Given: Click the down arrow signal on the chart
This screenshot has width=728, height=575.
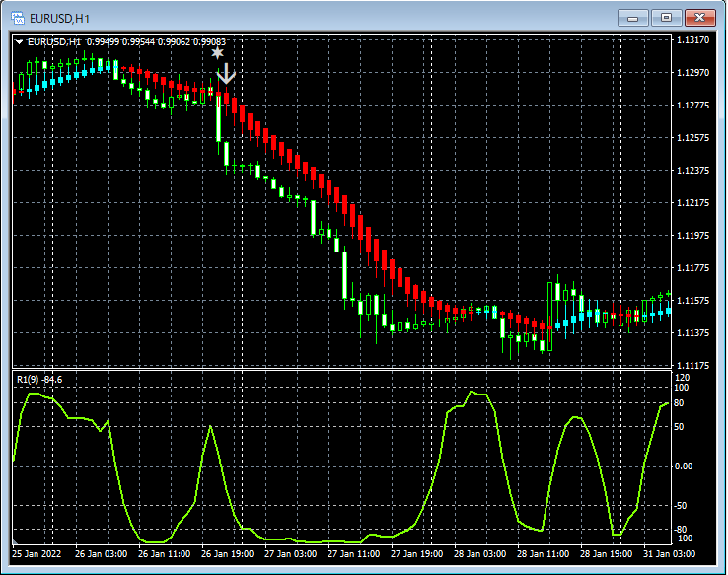Looking at the screenshot, I should [226, 74].
